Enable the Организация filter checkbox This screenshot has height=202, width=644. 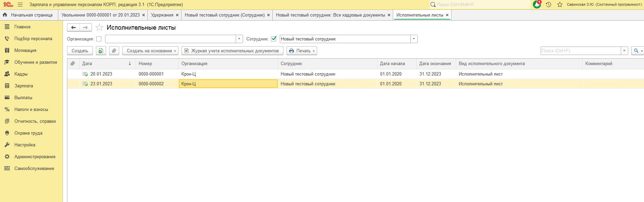coord(99,39)
